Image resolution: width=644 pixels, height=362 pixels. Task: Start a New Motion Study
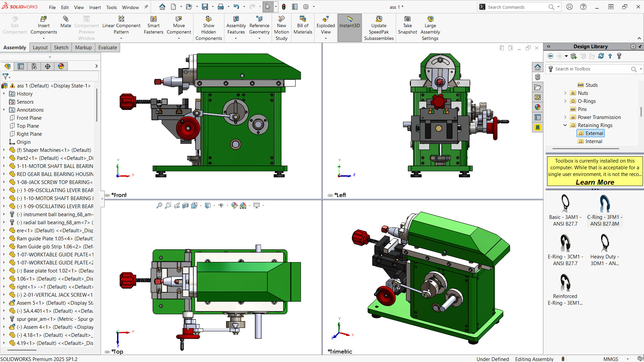(x=281, y=28)
